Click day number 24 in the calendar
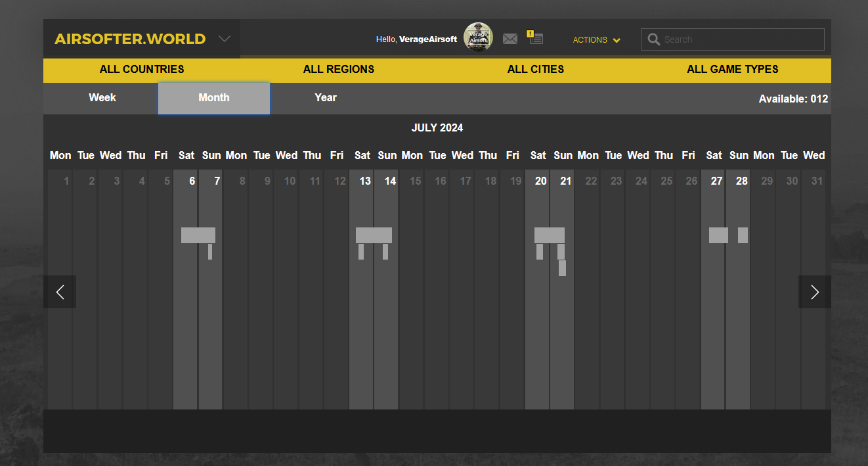 [641, 181]
